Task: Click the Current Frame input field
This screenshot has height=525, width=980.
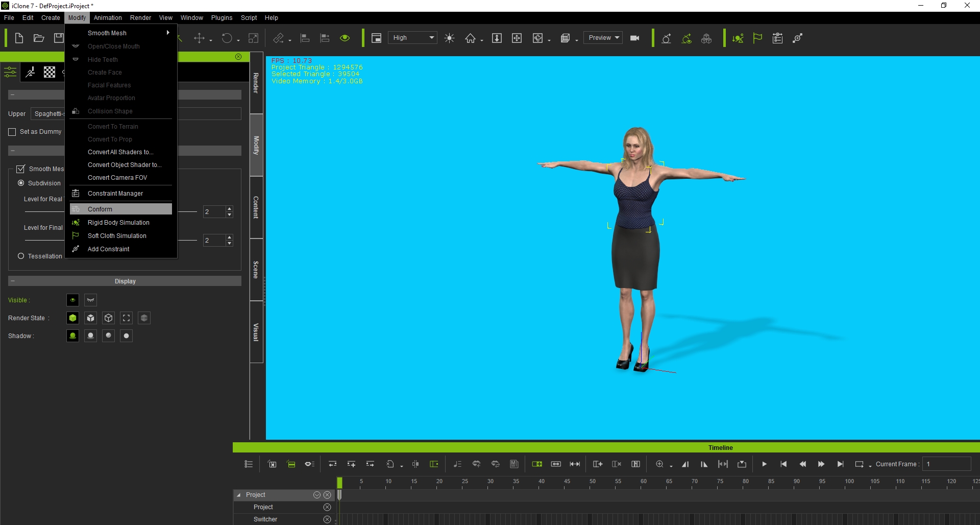Action: (x=947, y=464)
